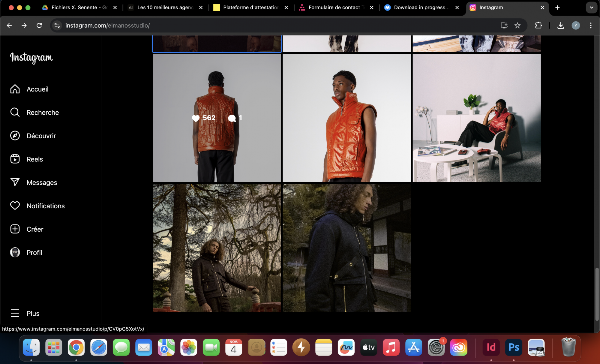Open Chrome three-dot menu
The height and width of the screenshot is (364, 600).
tap(591, 26)
